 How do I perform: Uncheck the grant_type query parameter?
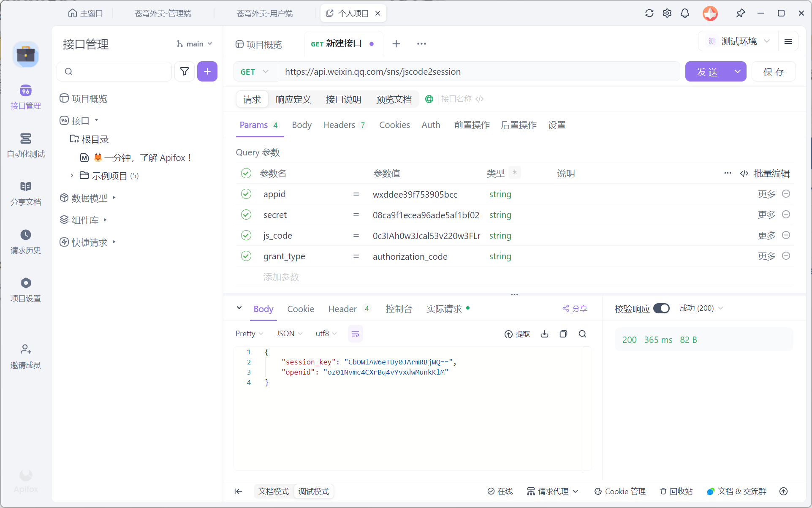click(246, 256)
